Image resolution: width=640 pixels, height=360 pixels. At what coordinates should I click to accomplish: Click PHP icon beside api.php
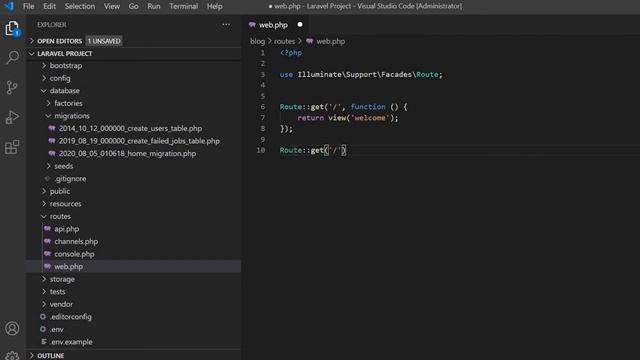(x=47, y=229)
